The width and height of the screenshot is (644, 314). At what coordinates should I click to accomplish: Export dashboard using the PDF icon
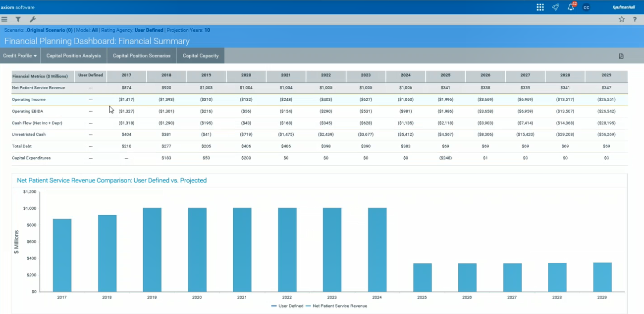621,56
